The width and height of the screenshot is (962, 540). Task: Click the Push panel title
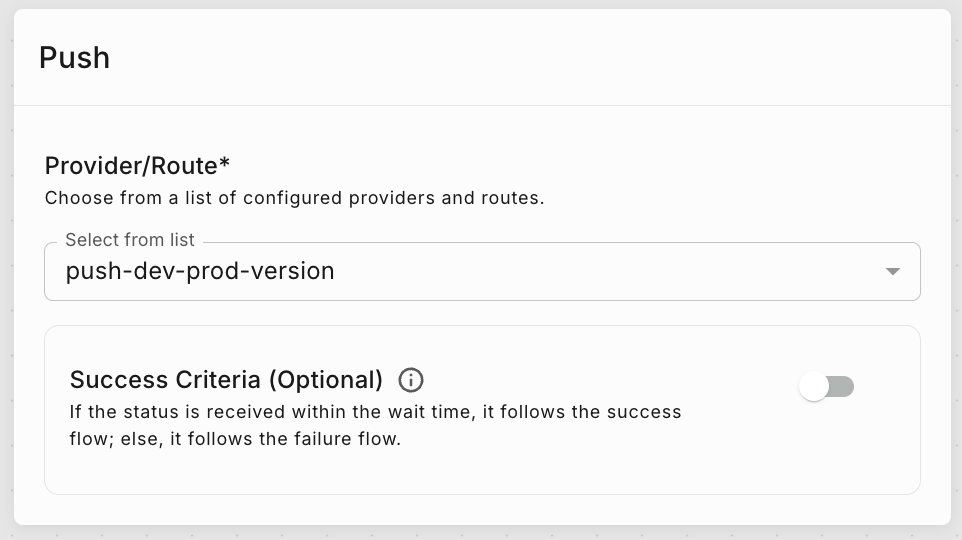point(74,58)
